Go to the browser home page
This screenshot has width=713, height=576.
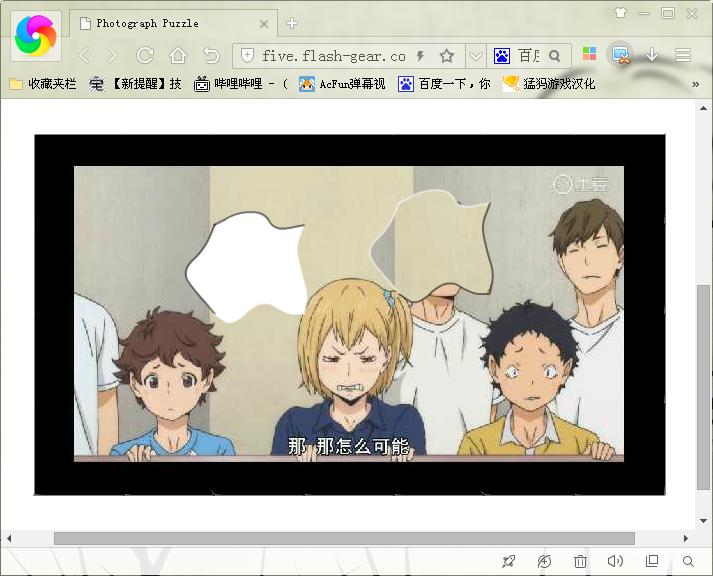pos(178,55)
